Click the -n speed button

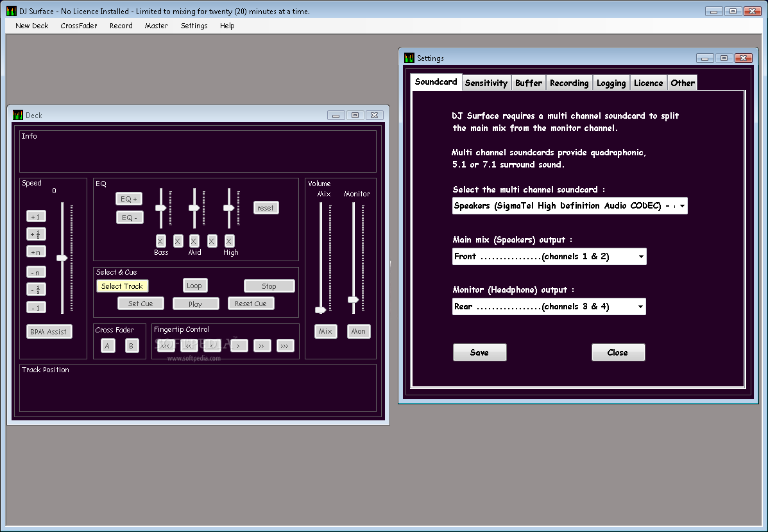[x=36, y=272]
